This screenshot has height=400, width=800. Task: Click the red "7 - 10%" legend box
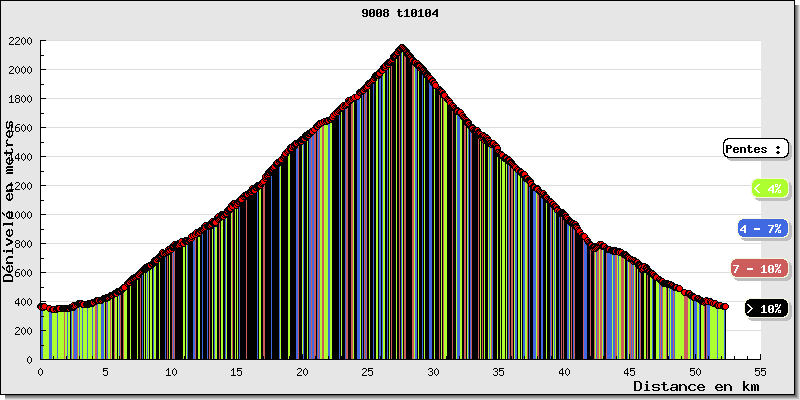[x=757, y=269]
